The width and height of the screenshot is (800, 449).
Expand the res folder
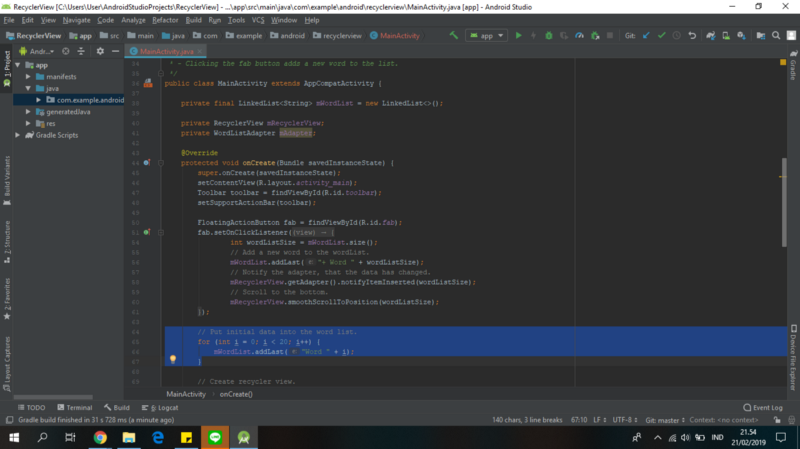[x=28, y=123]
